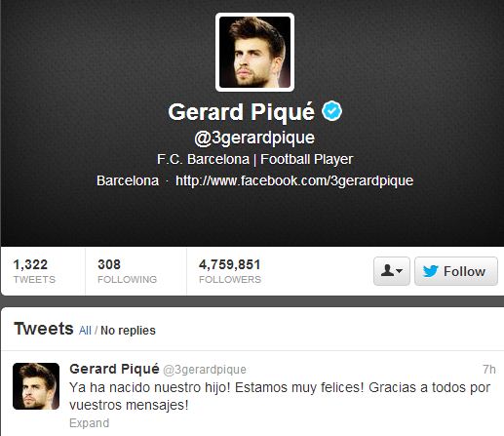
Task: Click the Twitter bird icon on Follow
Action: (431, 271)
